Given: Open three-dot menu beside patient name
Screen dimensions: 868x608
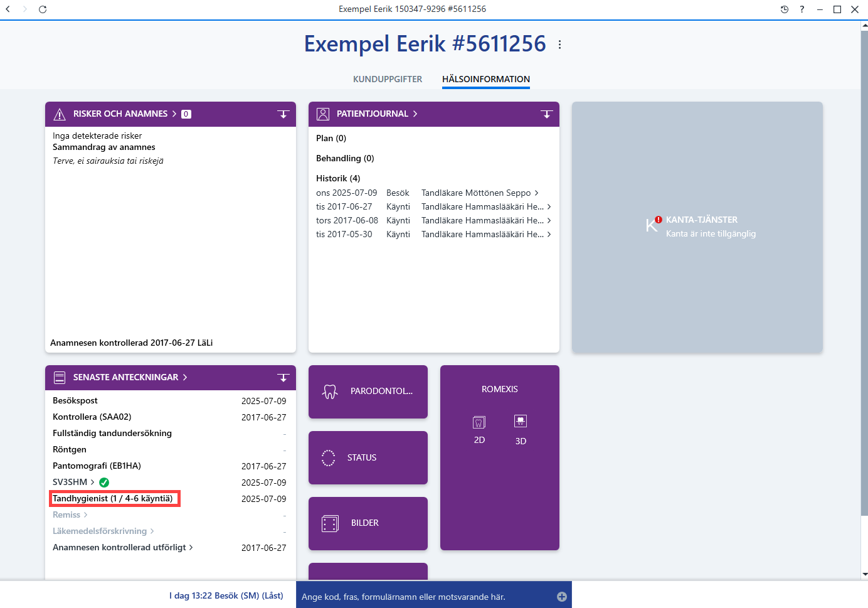Looking at the screenshot, I should [x=559, y=45].
